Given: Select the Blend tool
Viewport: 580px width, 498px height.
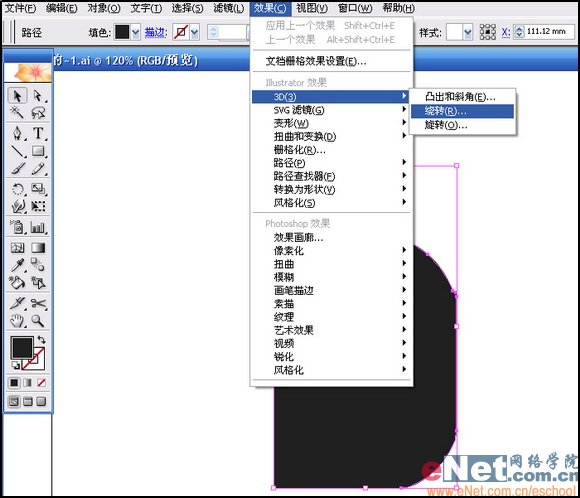Looking at the screenshot, I should tap(38, 265).
